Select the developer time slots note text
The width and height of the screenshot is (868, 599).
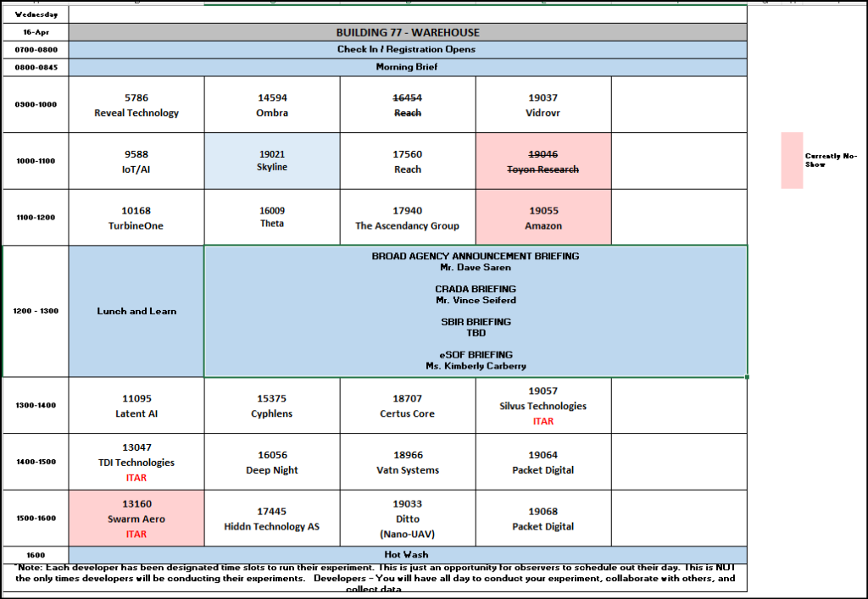[376, 579]
